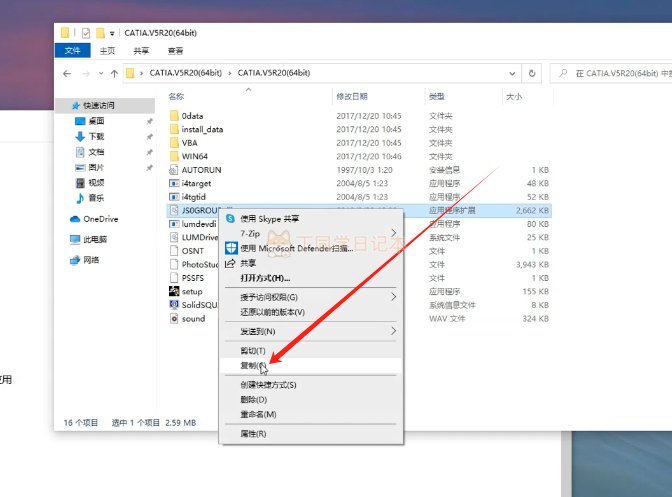This screenshot has height=497, width=672.
Task: Expand 授予访问权限(G) submenu
Action: [312, 297]
